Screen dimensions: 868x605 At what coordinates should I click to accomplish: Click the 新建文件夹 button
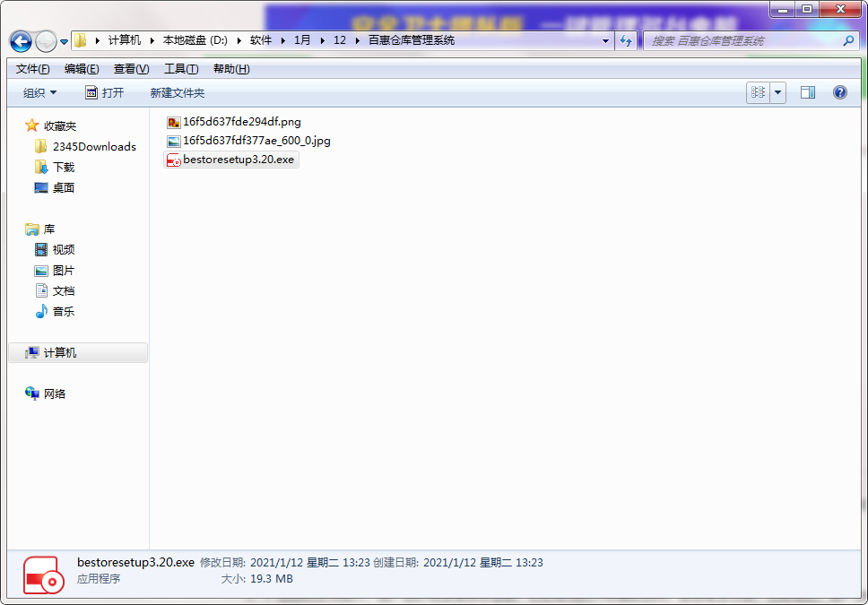[177, 93]
